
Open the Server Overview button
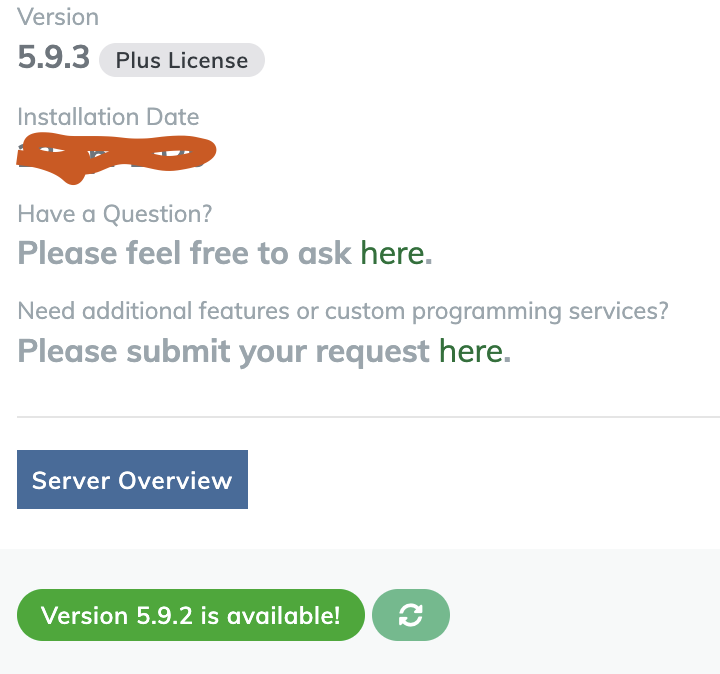click(132, 479)
